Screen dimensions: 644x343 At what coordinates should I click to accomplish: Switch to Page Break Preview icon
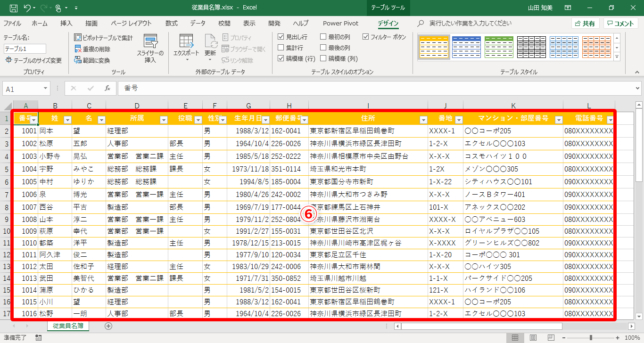[x=551, y=337]
